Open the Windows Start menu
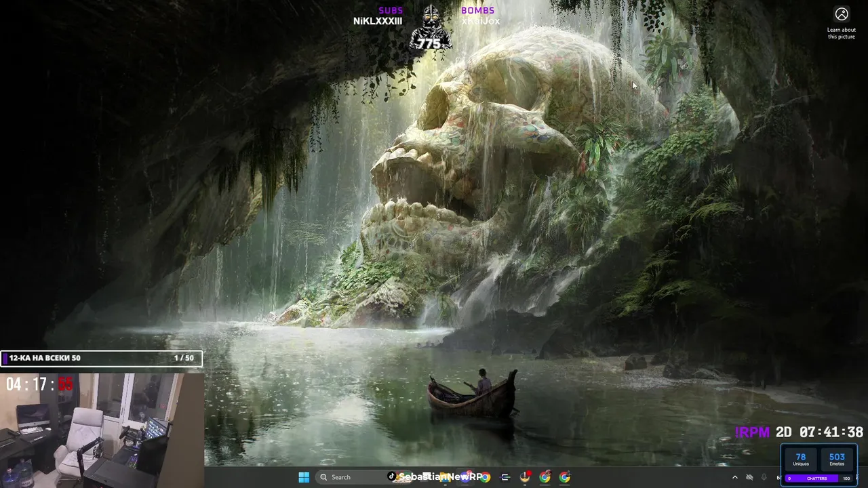 (304, 477)
